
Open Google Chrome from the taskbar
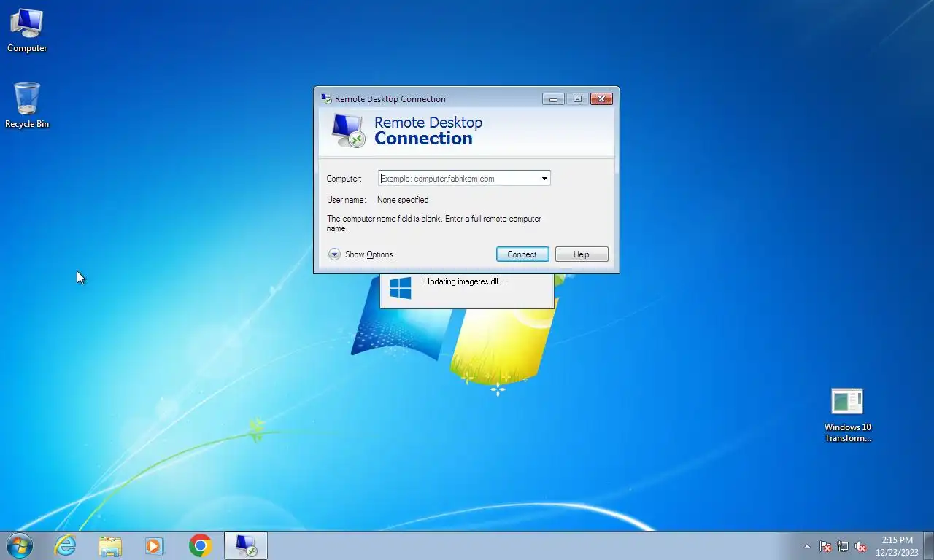(x=200, y=545)
